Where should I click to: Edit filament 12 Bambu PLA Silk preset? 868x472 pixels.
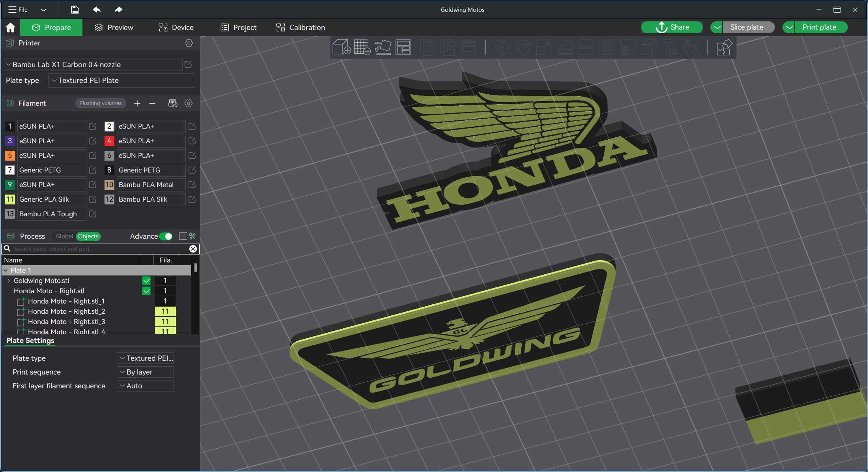192,199
